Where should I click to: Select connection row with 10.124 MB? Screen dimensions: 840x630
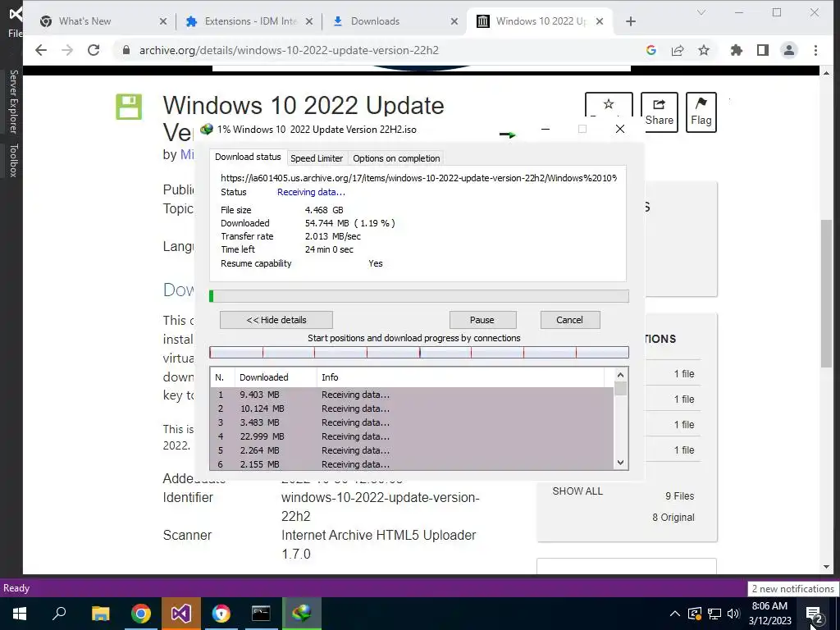pos(412,409)
